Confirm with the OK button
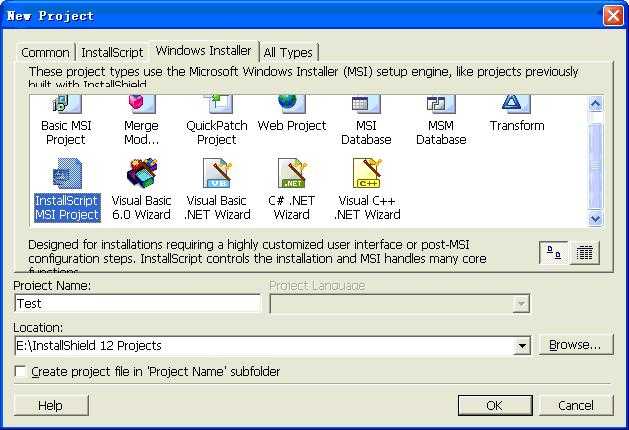Image resolution: width=629 pixels, height=430 pixels. coord(495,406)
